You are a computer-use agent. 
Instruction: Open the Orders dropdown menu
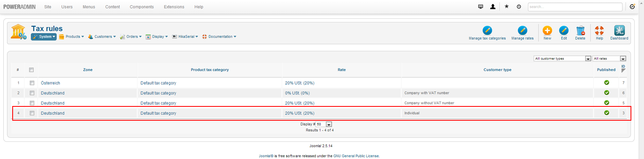pyautogui.click(x=131, y=37)
